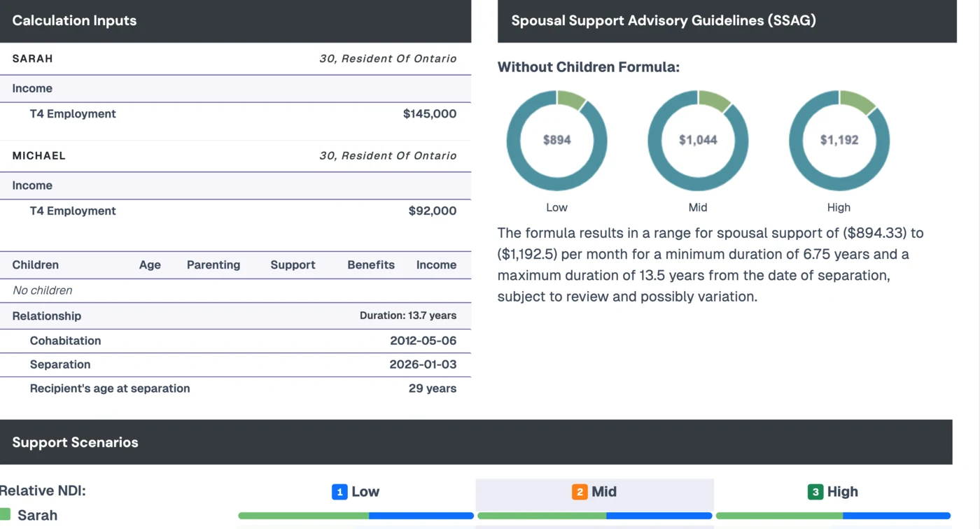980x529 pixels.
Task: Click the SSAG formula result paragraph
Action: tap(711, 264)
